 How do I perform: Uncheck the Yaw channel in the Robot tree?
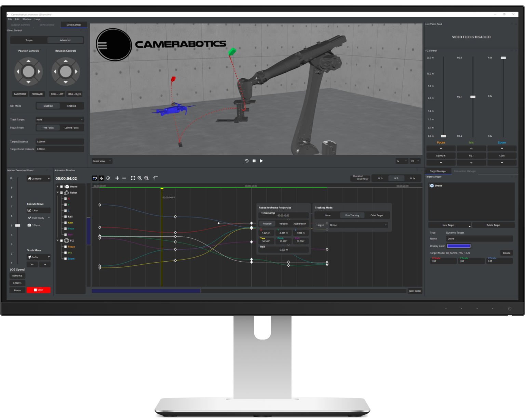65,222
